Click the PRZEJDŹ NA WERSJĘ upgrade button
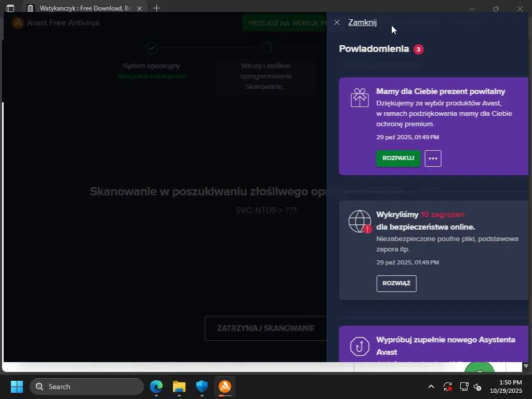The width and height of the screenshot is (532, 399). pos(284,23)
